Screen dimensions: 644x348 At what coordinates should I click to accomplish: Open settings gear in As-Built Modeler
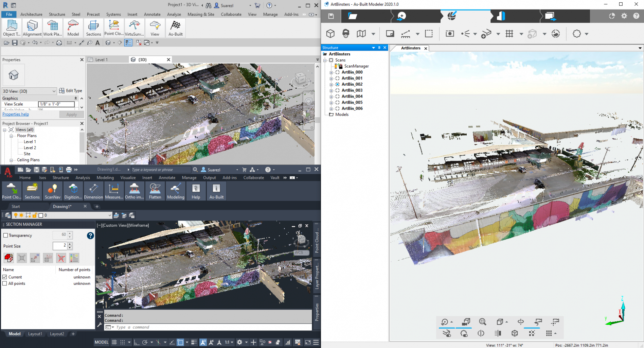click(624, 16)
